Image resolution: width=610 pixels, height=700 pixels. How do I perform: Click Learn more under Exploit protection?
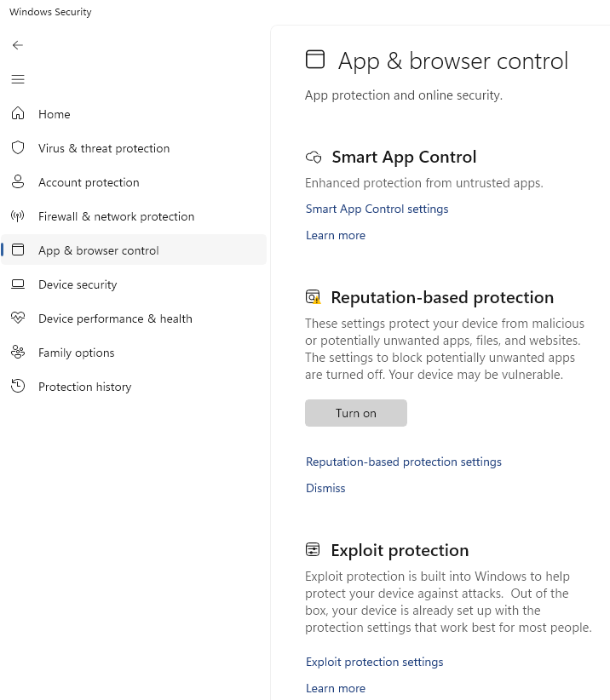coord(336,688)
